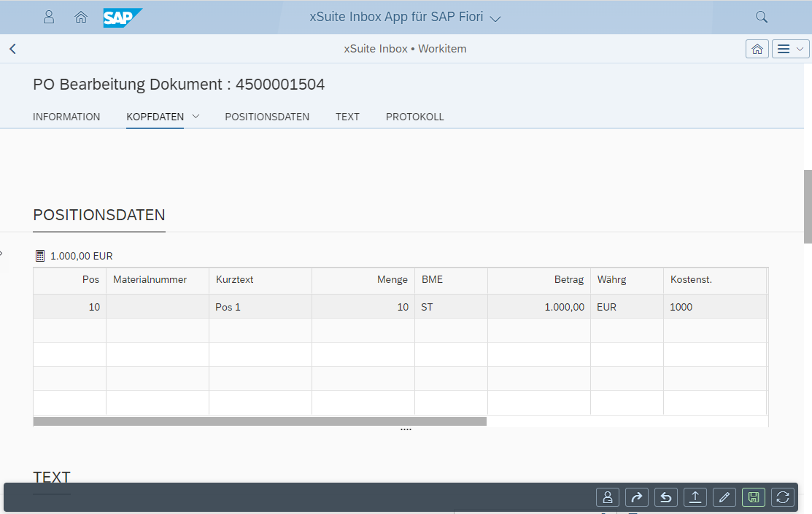Expand the xSuite Inbox App title dropdown

(x=495, y=18)
